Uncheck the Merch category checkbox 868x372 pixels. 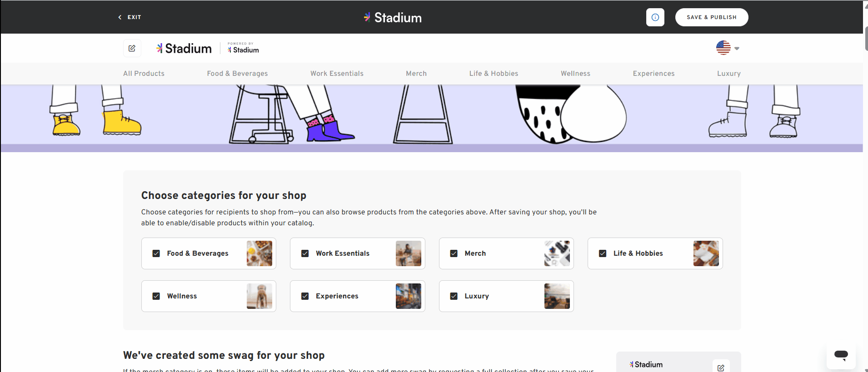pos(454,253)
